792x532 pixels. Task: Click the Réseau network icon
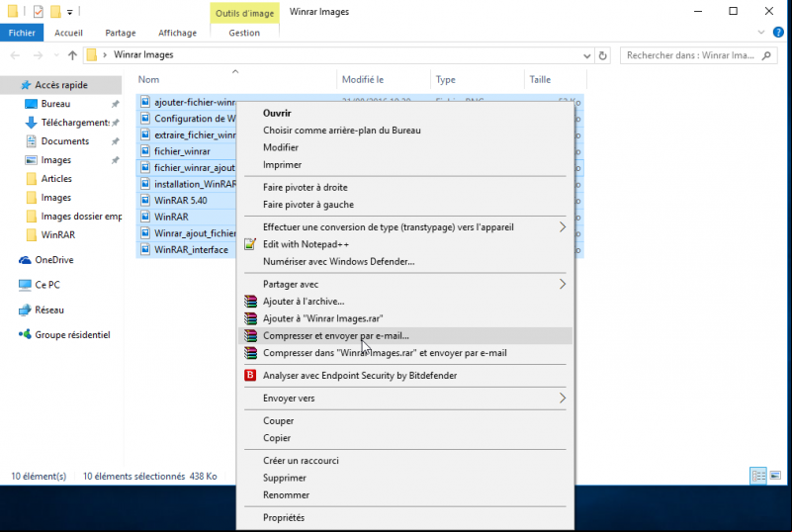(x=25, y=310)
